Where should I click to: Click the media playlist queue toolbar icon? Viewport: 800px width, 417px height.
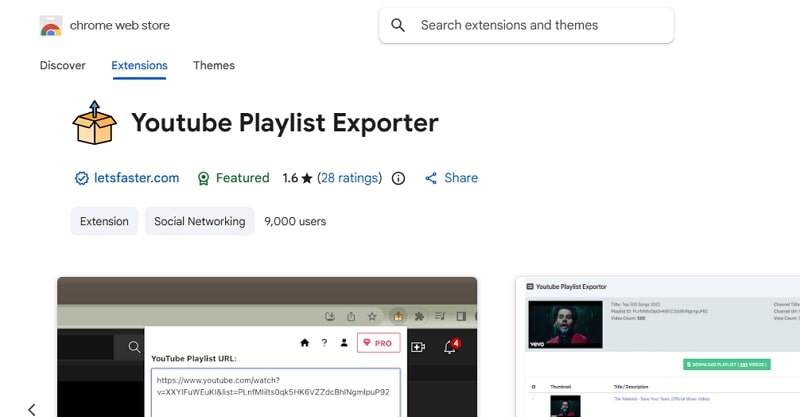click(x=440, y=316)
